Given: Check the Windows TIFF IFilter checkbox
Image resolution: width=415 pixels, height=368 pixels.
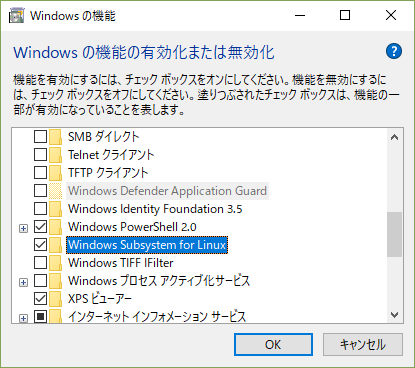Looking at the screenshot, I should pos(40,263).
